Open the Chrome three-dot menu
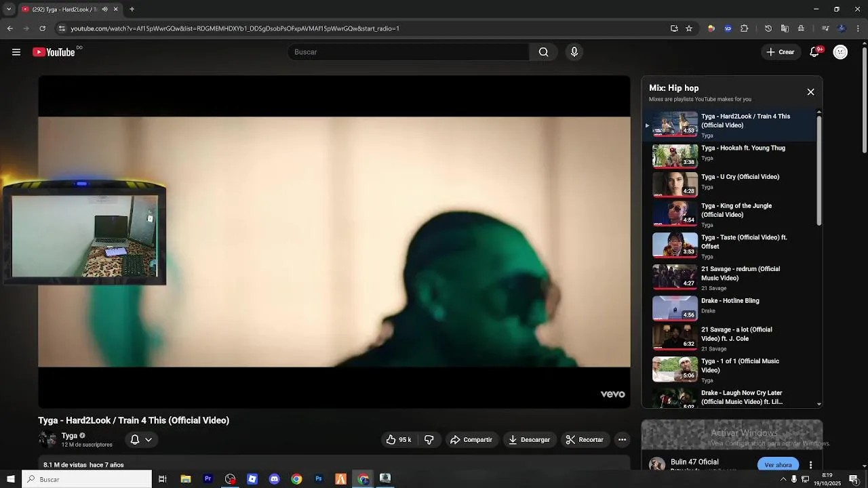Image resolution: width=868 pixels, height=488 pixels. (x=859, y=28)
